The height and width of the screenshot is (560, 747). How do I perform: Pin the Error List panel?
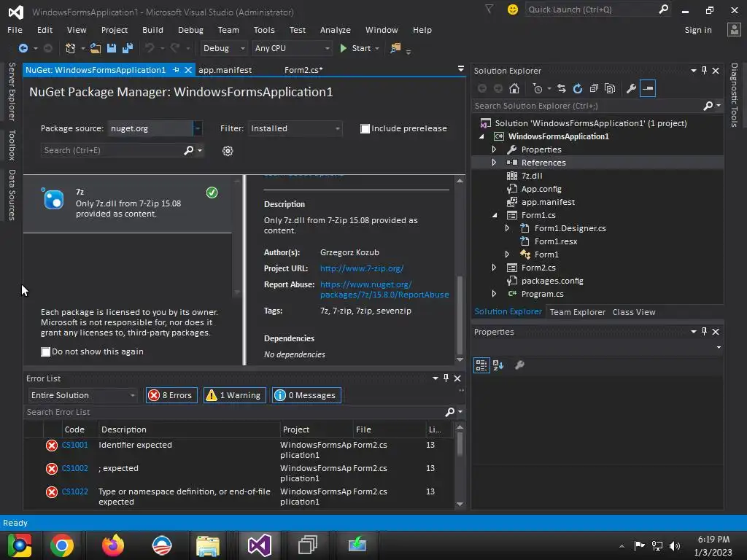446,378
